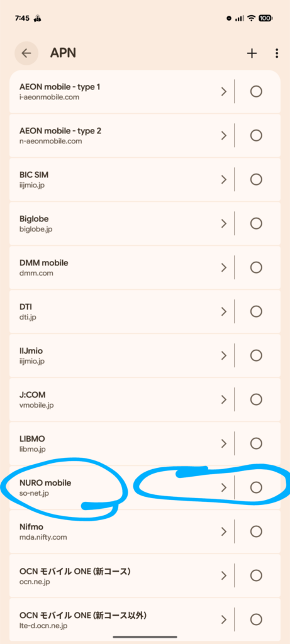Tap the signal strength bars icon
Image resolution: width=290 pixels, height=644 pixels.
pyautogui.click(x=240, y=18)
